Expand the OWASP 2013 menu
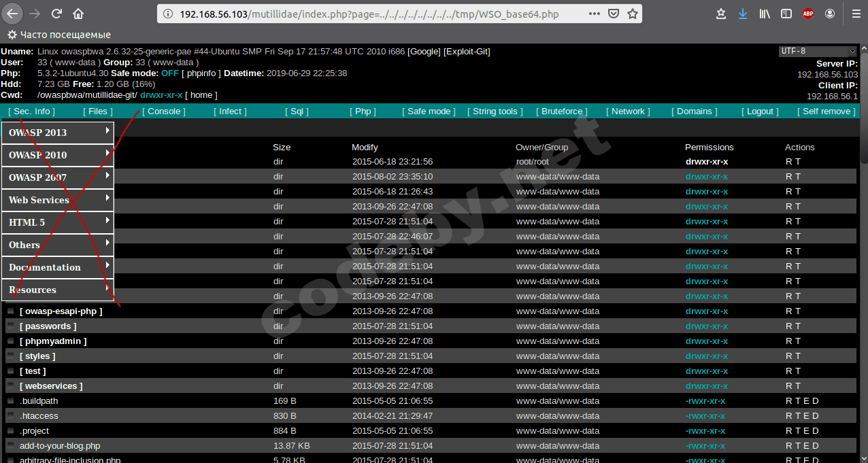 [58, 133]
